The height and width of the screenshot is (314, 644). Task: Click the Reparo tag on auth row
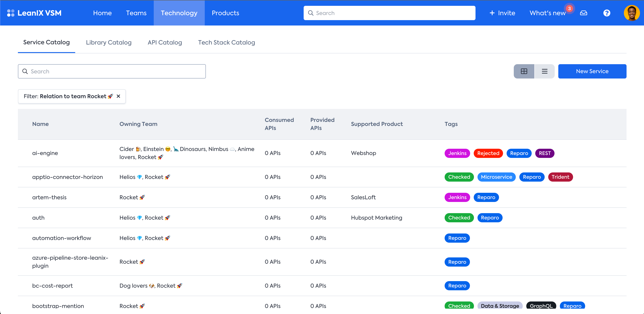(x=490, y=218)
